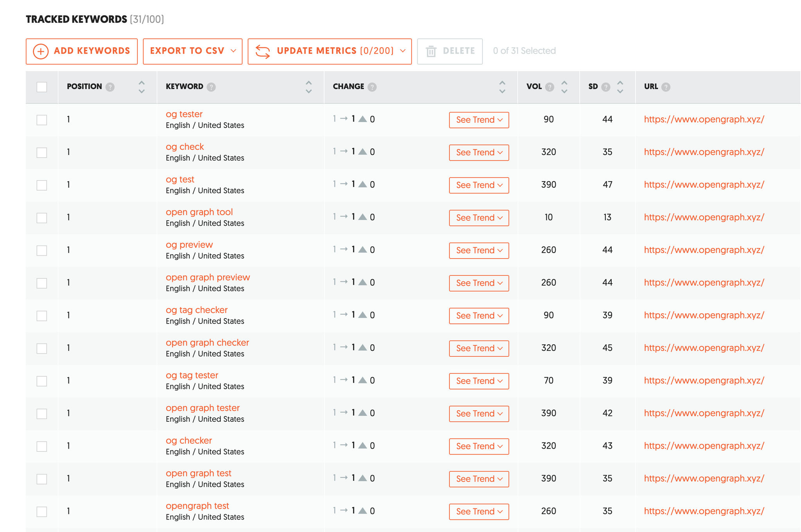Expand See Trend for open graph test
The width and height of the screenshot is (801, 532).
pyautogui.click(x=479, y=479)
